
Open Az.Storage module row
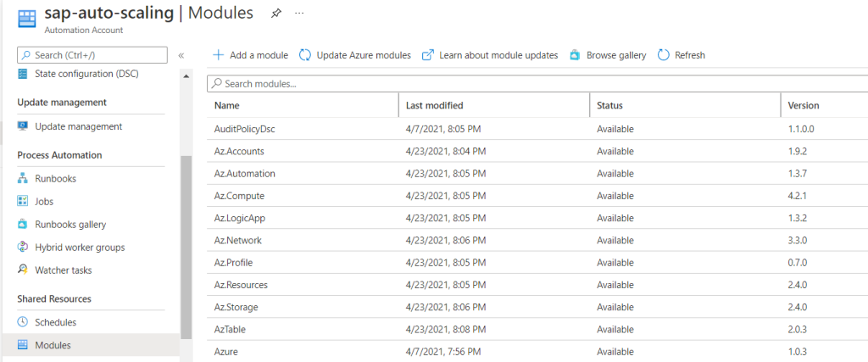tap(537, 307)
